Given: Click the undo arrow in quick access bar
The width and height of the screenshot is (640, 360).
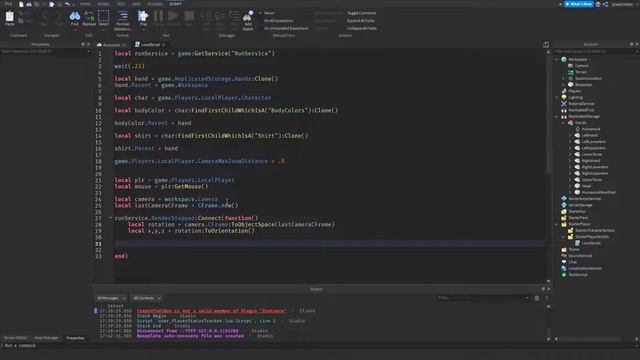Looking at the screenshot, I should click(67, 4).
